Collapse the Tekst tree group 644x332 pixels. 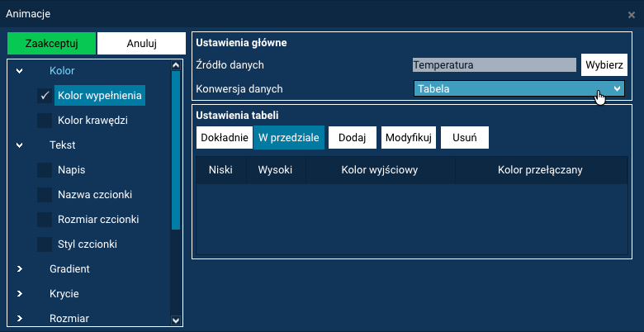click(x=20, y=145)
